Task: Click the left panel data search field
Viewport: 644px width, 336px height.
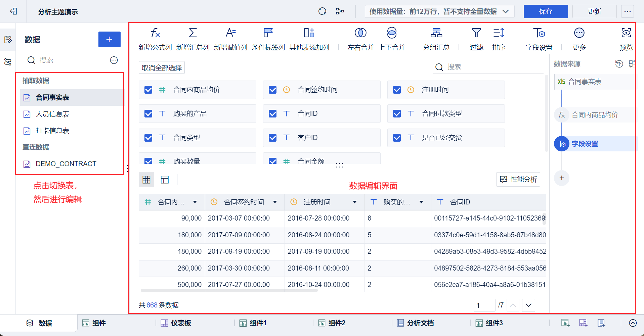Action: (65, 60)
